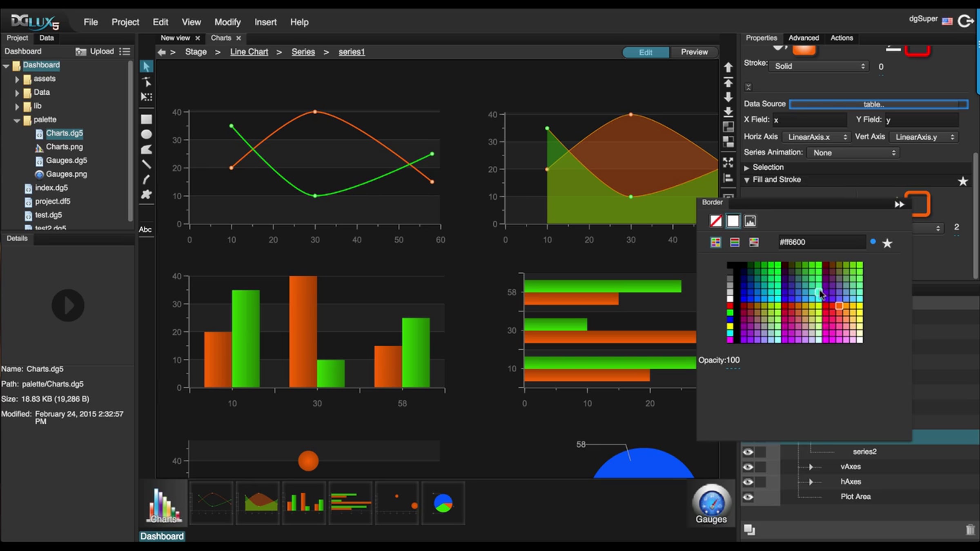
Task: Open the Modify menu
Action: point(227,22)
